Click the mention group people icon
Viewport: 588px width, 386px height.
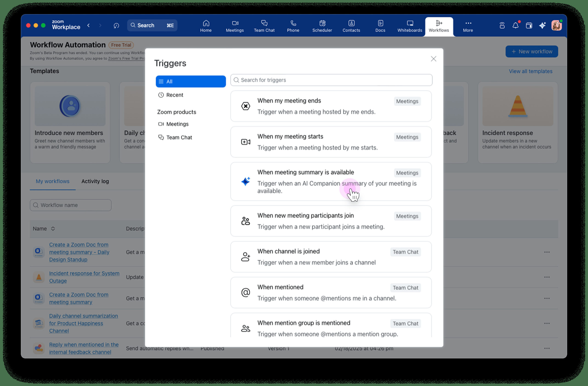click(x=246, y=328)
